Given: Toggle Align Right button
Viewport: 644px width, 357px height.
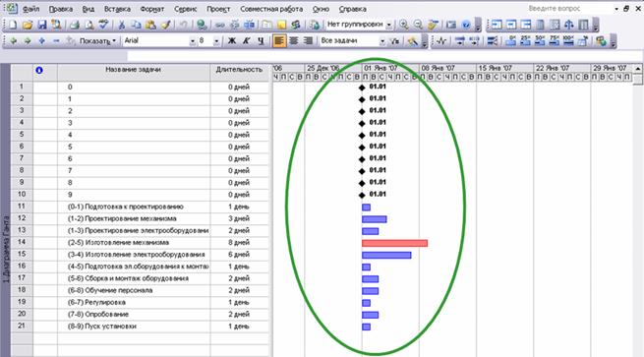Looking at the screenshot, I should [308, 40].
